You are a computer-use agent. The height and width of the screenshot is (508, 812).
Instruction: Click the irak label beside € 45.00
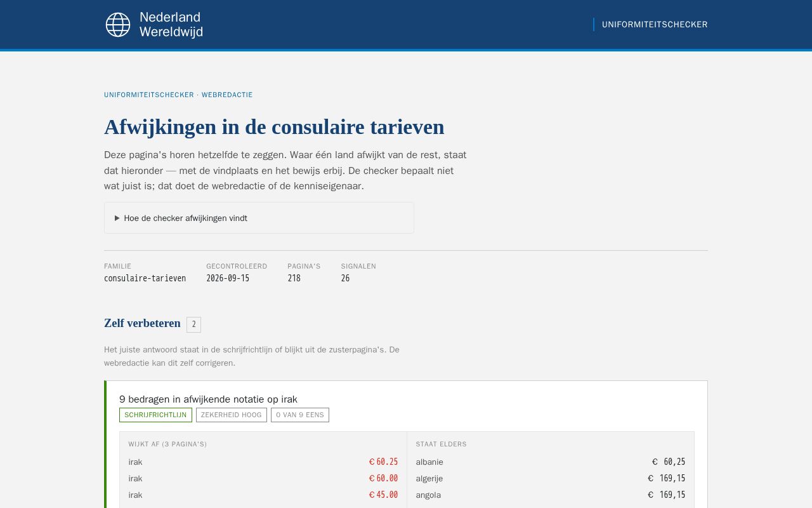(135, 495)
